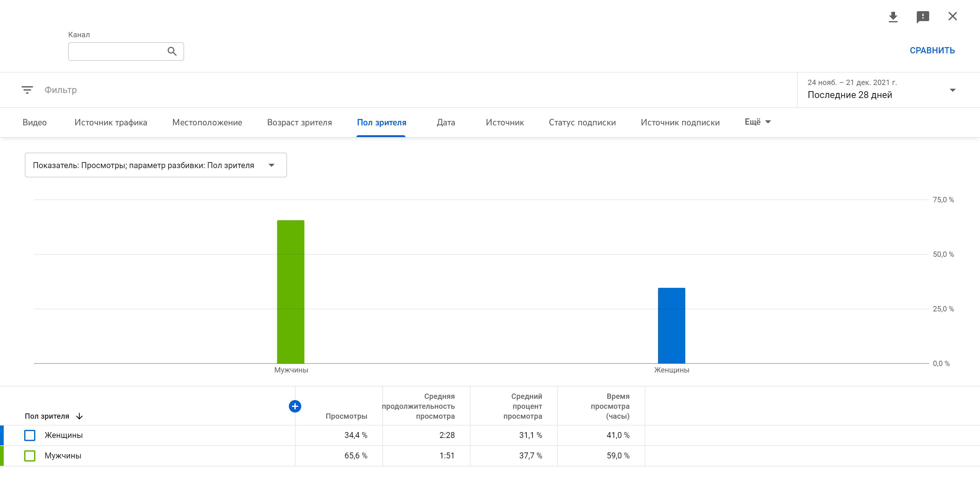The width and height of the screenshot is (980, 486).
Task: Click the 59,0 % watch time cell
Action: click(x=618, y=456)
